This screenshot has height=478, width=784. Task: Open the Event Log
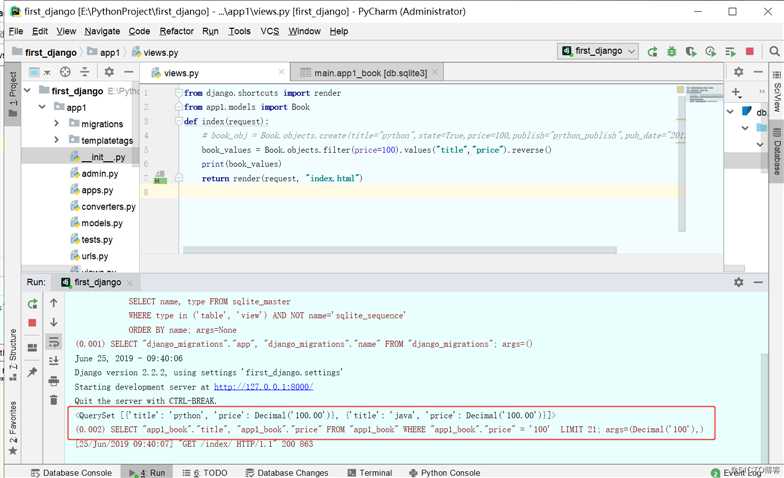(737, 472)
